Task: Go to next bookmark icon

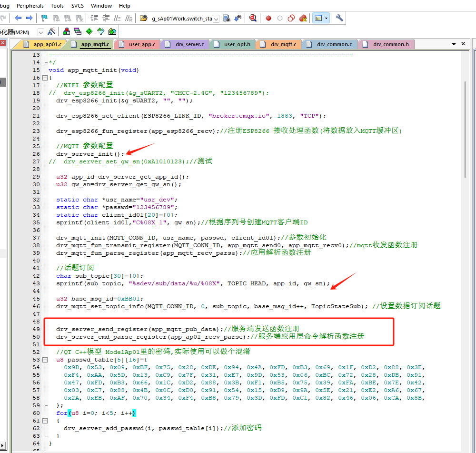Action: pyautogui.click(x=68, y=18)
